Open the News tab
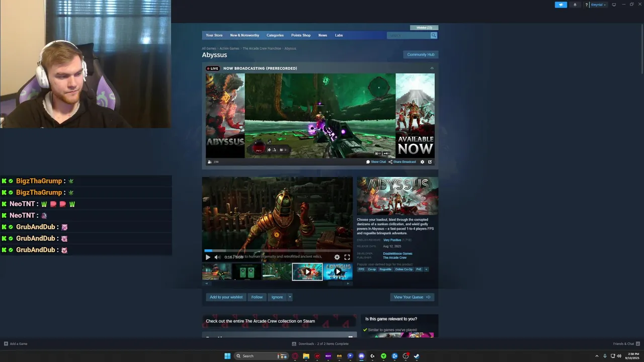 tap(323, 35)
